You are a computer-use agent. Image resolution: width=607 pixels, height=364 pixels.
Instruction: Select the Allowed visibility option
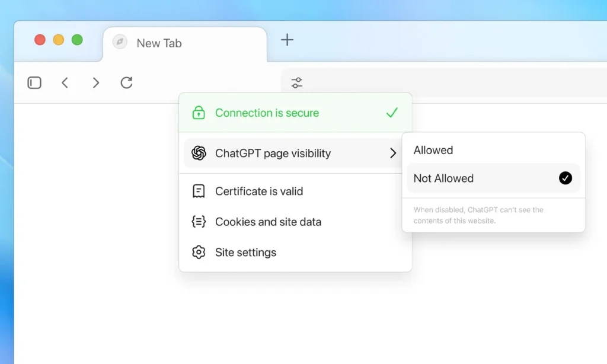pos(433,150)
